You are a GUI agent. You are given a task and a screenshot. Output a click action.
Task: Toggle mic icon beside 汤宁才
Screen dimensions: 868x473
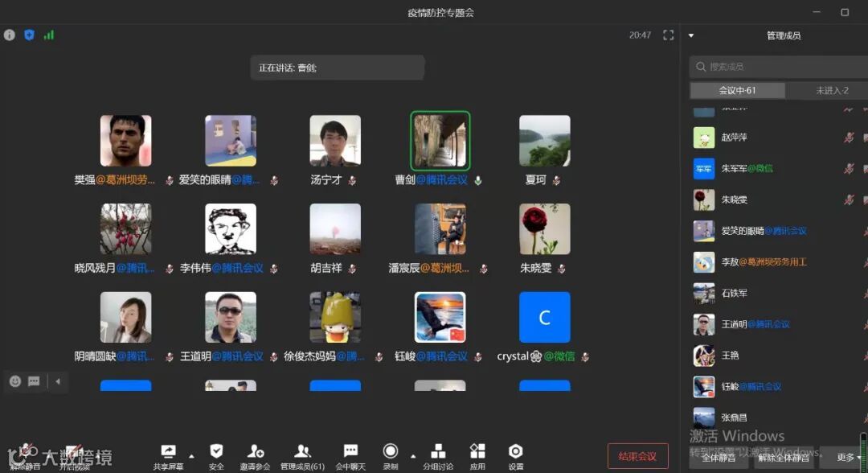click(x=352, y=180)
